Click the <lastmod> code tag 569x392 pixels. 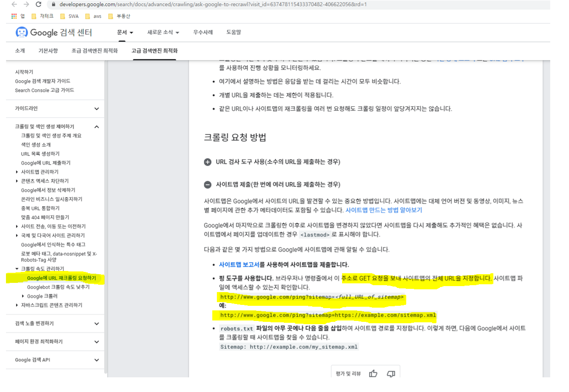click(315, 235)
